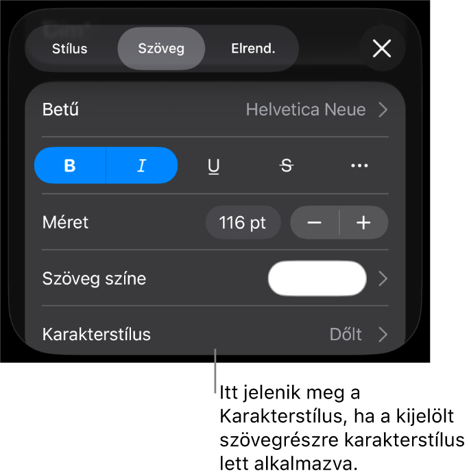
Task: Close the format panel with X
Action: tap(382, 48)
